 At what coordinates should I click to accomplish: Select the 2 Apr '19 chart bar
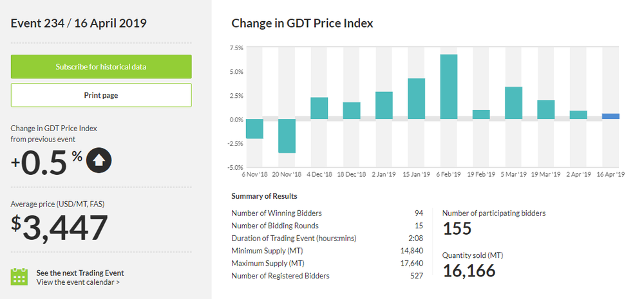(x=578, y=115)
